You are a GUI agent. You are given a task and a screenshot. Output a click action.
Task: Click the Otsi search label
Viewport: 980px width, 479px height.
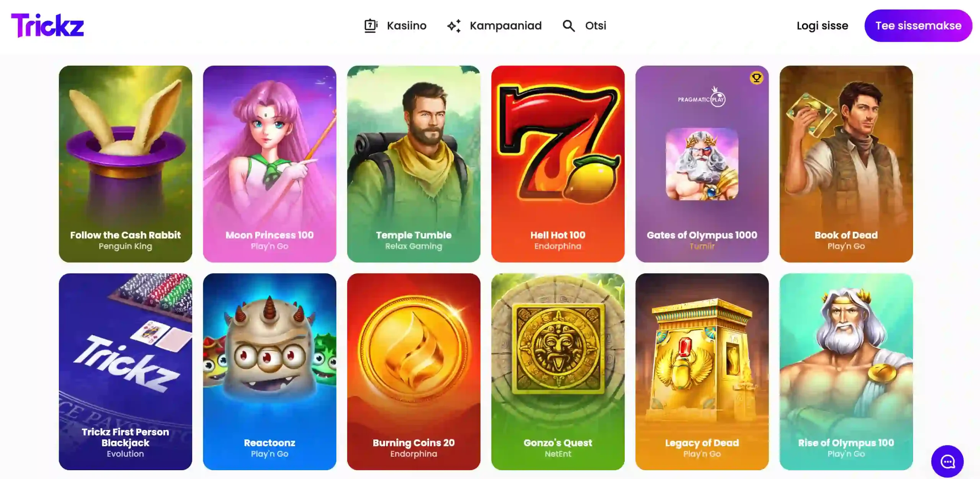[x=596, y=26]
